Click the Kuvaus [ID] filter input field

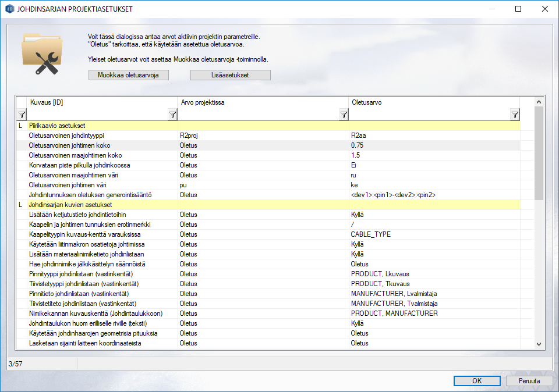[97, 115]
